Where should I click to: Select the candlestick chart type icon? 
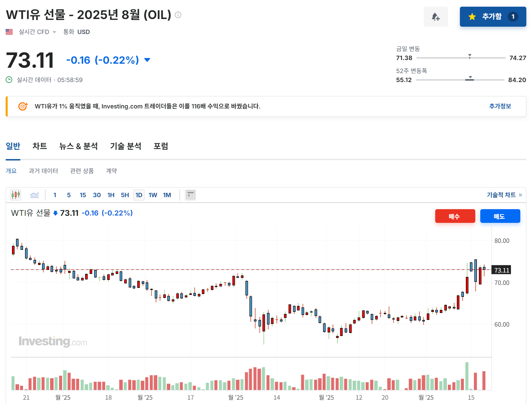(x=16, y=195)
